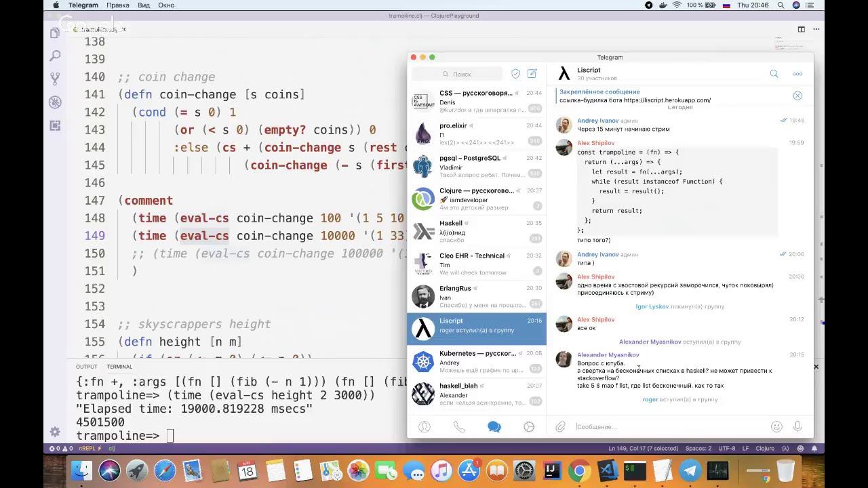Open Trash in the Dock
Screen dimensions: 868x488
coord(786,470)
